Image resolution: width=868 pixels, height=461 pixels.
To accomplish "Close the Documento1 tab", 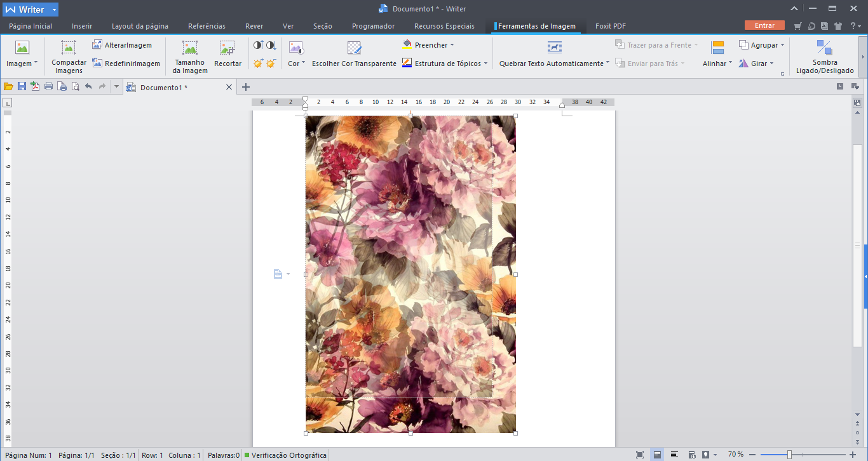I will click(229, 87).
